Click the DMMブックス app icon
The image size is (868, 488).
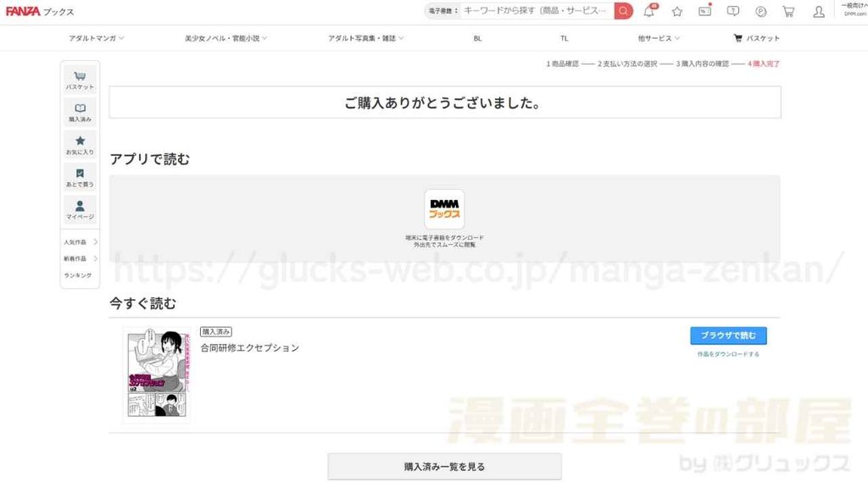tap(444, 209)
